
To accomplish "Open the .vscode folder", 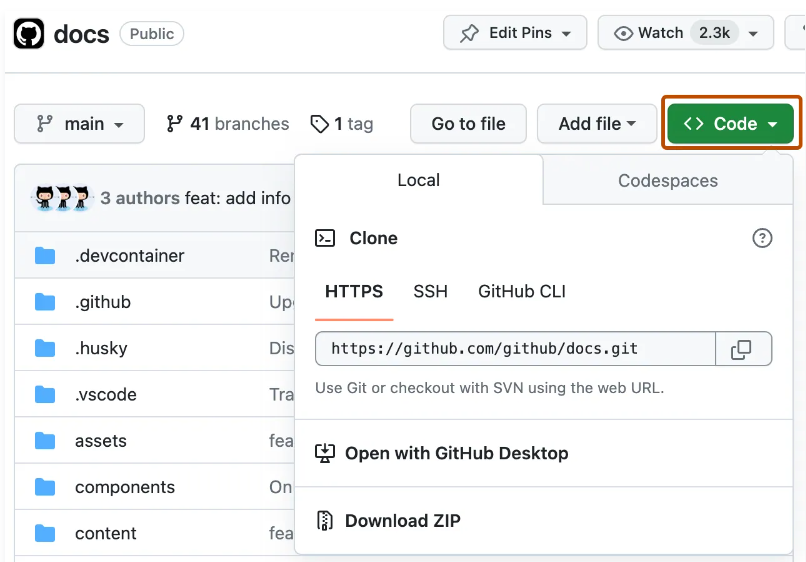I will 106,394.
